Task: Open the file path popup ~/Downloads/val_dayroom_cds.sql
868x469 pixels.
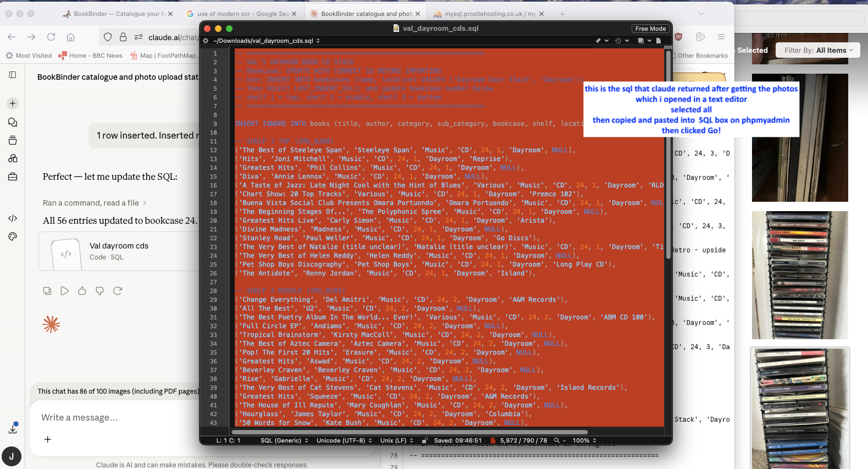Action: point(267,41)
